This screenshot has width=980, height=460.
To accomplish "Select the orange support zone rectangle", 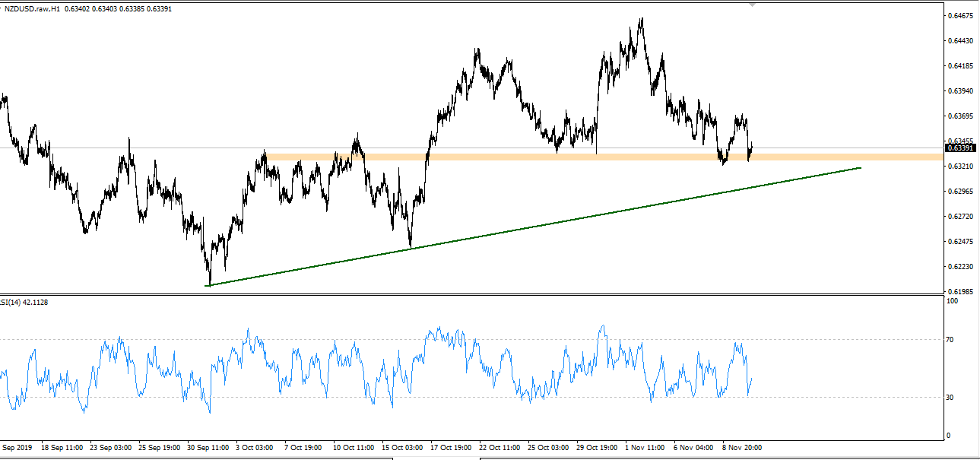I will (608, 157).
